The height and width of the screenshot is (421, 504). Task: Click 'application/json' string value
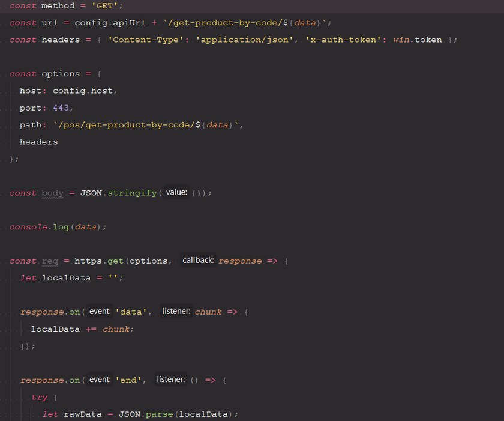(x=244, y=40)
